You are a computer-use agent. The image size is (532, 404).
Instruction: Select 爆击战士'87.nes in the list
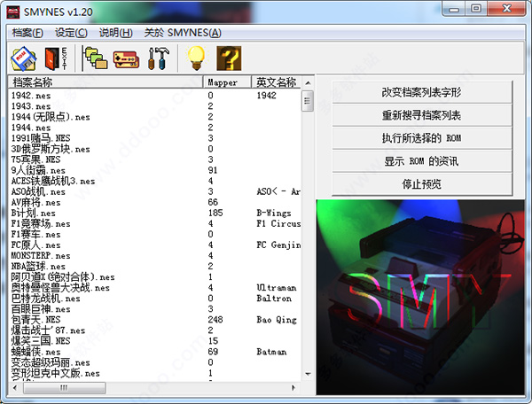pyautogui.click(x=48, y=330)
